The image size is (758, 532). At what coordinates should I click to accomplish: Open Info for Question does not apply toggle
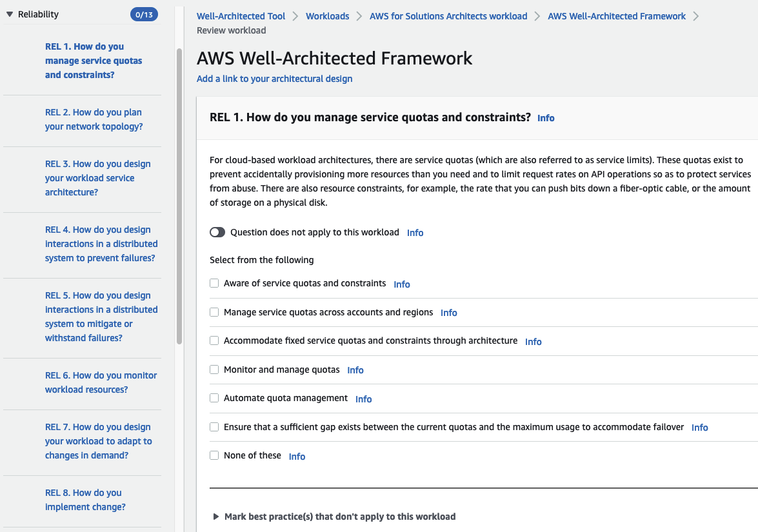coord(415,233)
